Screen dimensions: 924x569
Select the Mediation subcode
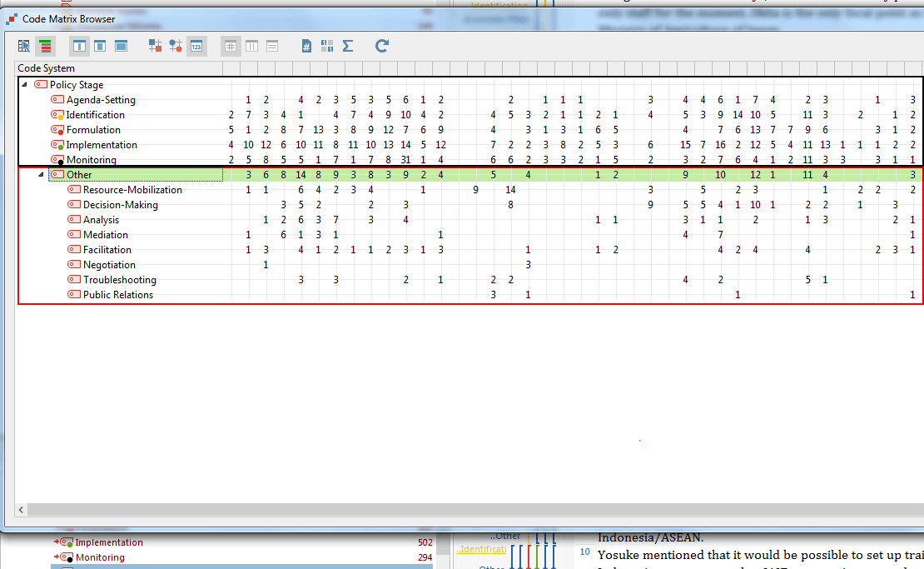click(x=106, y=235)
